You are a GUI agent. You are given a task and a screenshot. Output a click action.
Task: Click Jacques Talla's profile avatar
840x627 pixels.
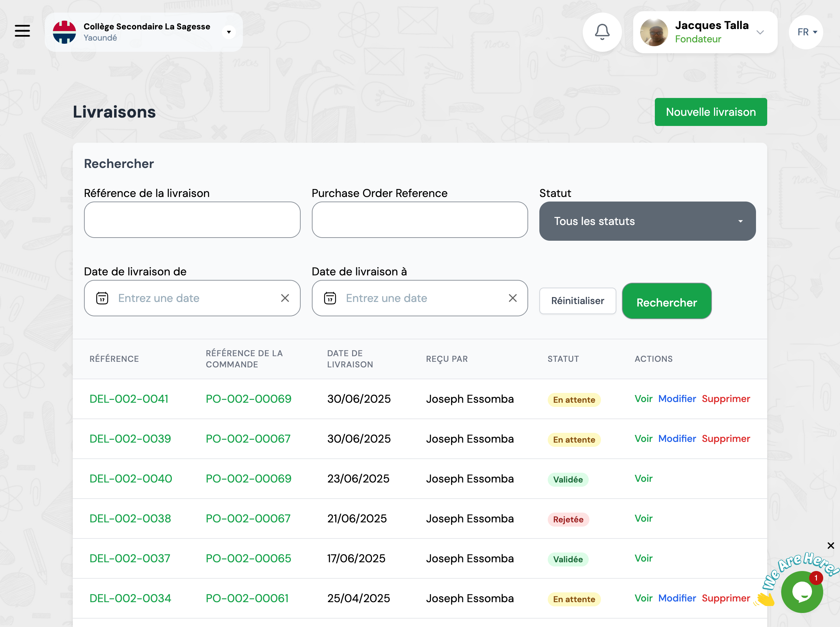(x=654, y=32)
